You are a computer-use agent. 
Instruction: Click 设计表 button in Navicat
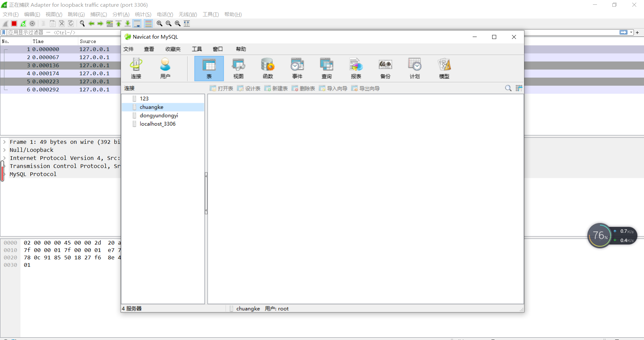249,88
